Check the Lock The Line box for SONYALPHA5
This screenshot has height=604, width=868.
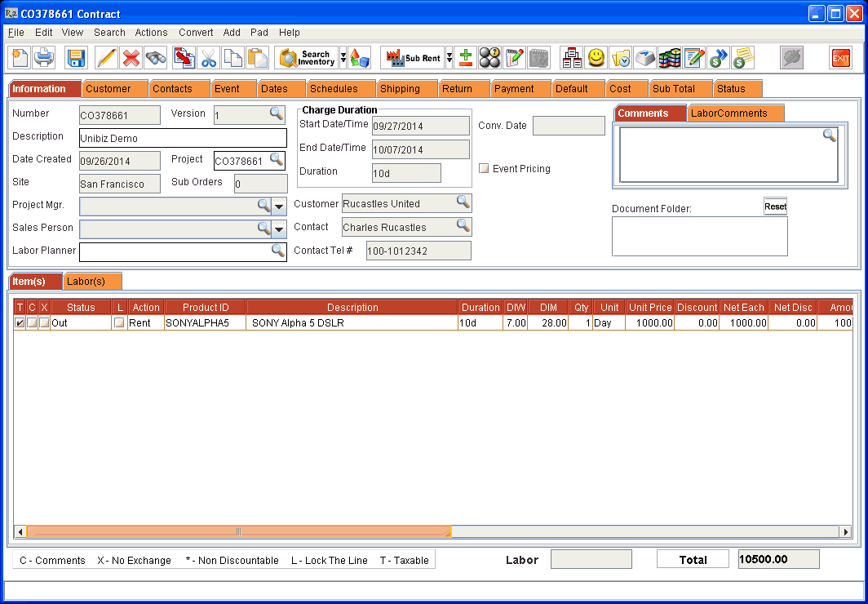click(119, 323)
